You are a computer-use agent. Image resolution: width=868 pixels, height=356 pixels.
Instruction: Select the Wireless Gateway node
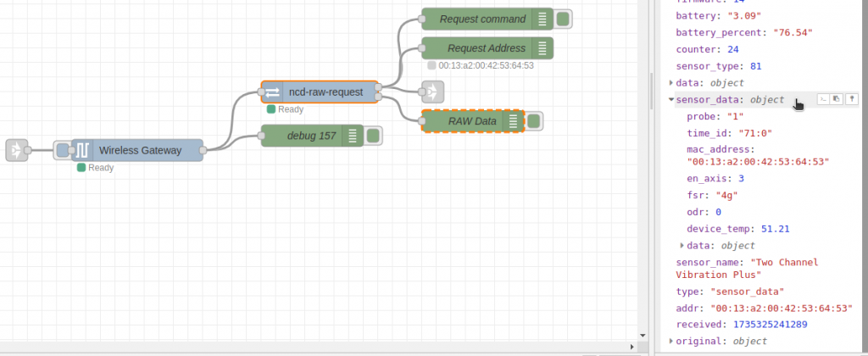(x=137, y=150)
